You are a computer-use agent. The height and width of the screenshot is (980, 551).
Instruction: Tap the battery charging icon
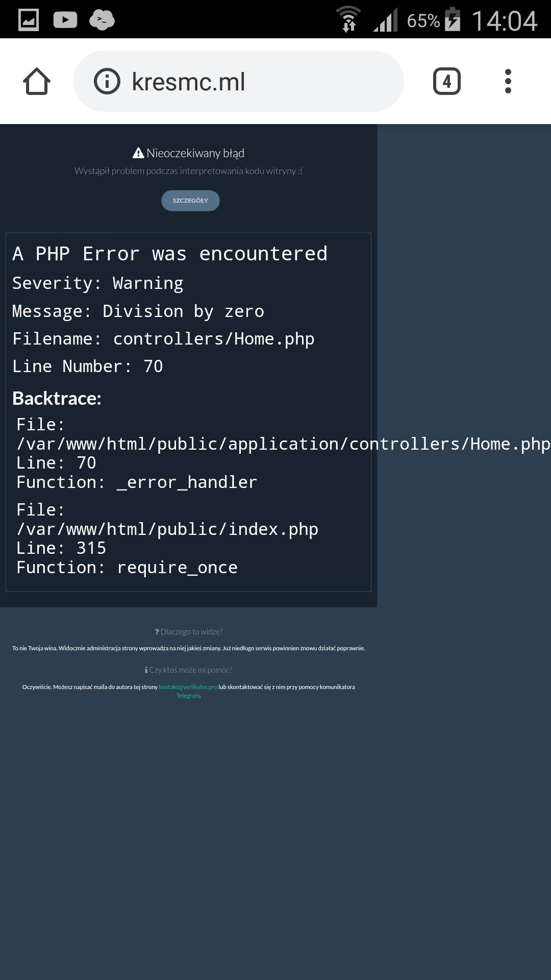(x=452, y=19)
